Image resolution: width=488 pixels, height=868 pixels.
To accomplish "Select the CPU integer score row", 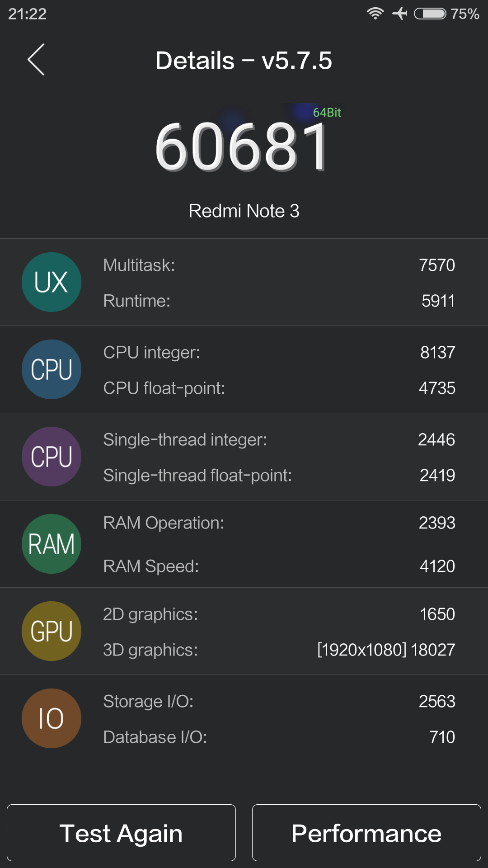I will coord(279,353).
